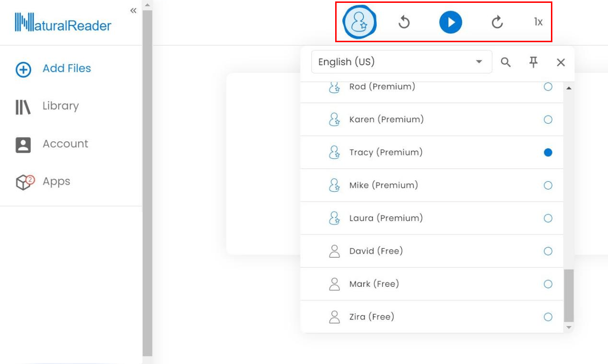This screenshot has width=608, height=364.
Task: Click the voice selection avatar icon
Action: click(x=359, y=23)
